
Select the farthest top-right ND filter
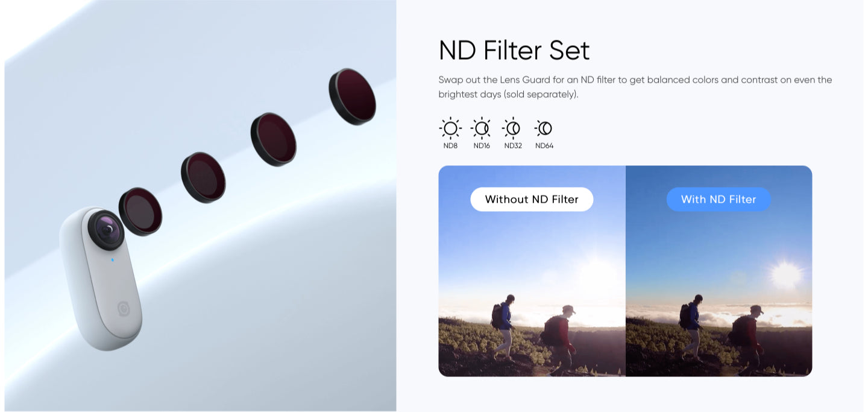(352, 97)
